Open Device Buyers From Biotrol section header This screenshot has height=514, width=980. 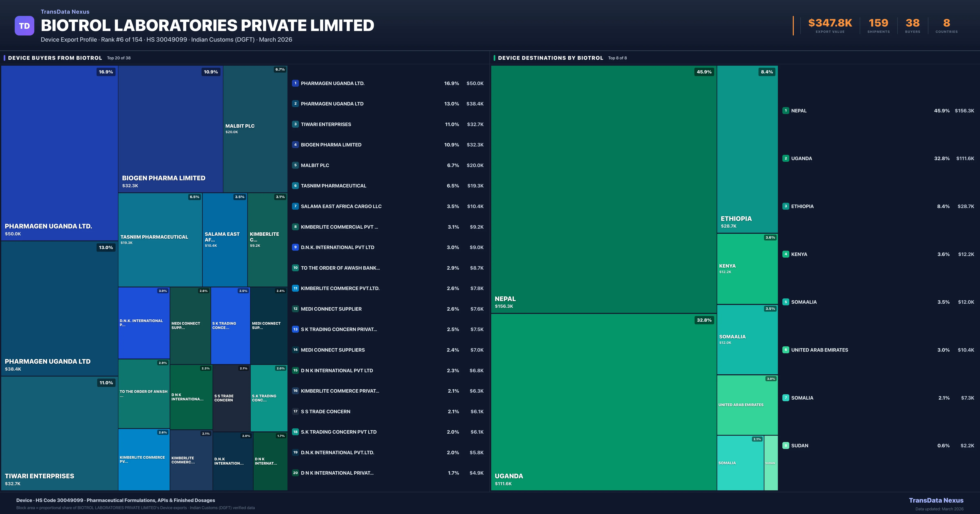[55, 58]
